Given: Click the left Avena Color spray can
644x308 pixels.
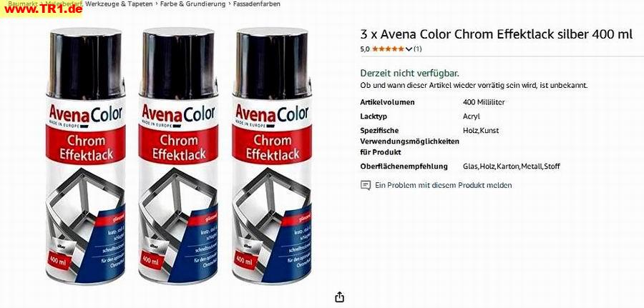Looking at the screenshot, I should coord(86,156).
